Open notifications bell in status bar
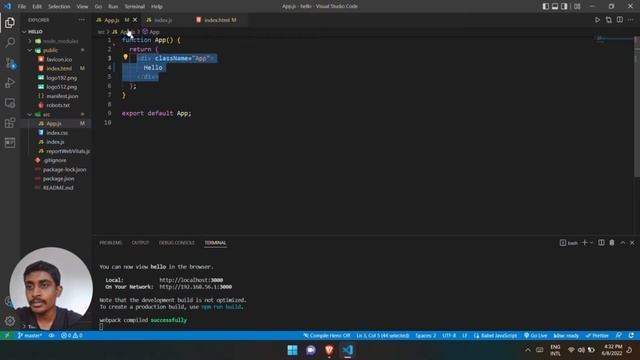This screenshot has height=360, width=640. [x=631, y=336]
